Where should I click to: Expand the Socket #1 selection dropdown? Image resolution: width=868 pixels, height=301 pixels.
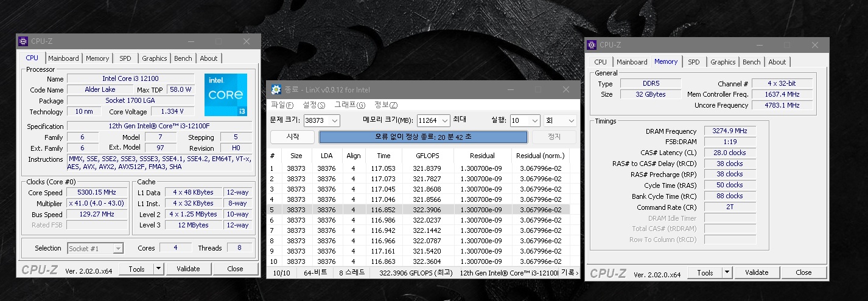(119, 248)
